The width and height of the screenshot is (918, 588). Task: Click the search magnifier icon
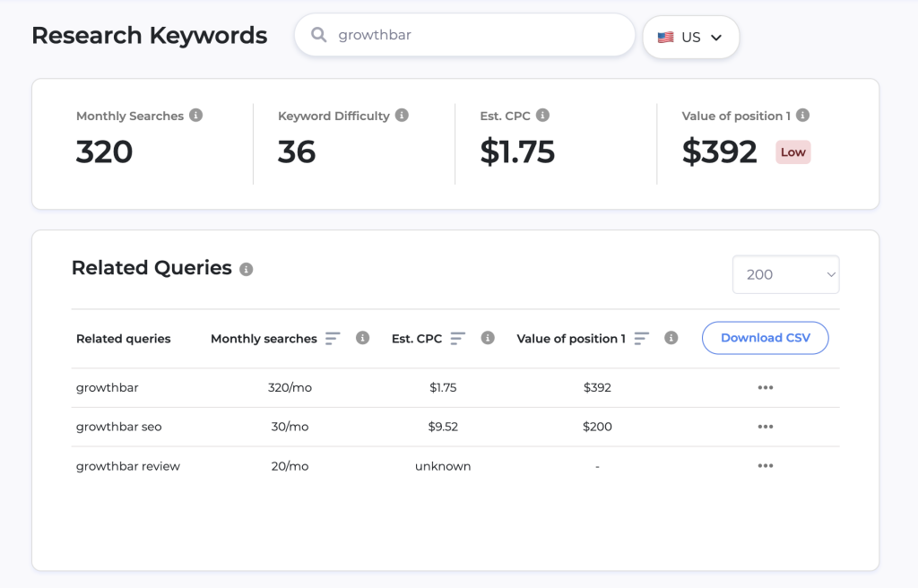tap(318, 35)
